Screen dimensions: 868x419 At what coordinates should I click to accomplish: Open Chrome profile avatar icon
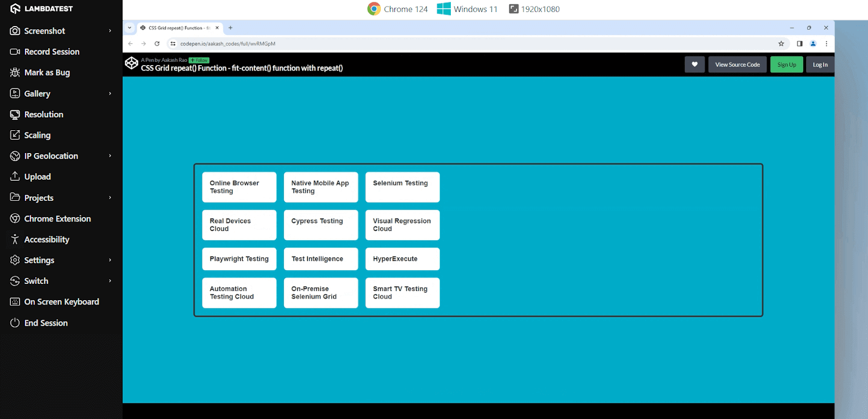813,43
